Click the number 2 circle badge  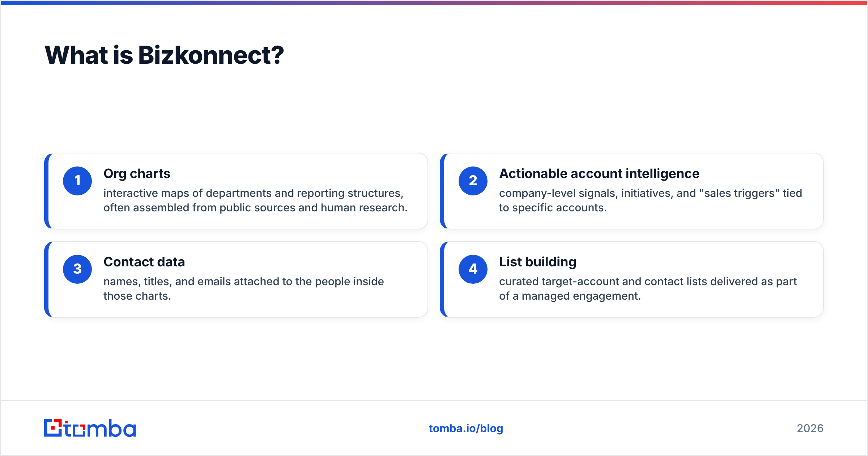473,181
